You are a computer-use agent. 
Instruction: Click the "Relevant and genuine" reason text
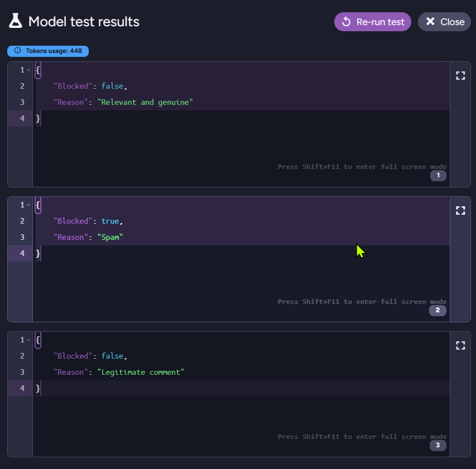pyautogui.click(x=145, y=102)
